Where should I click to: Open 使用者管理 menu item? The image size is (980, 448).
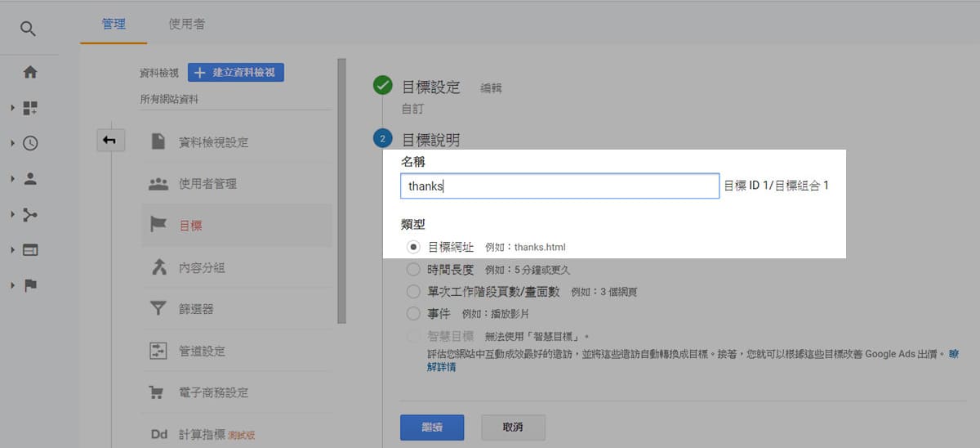[237, 184]
